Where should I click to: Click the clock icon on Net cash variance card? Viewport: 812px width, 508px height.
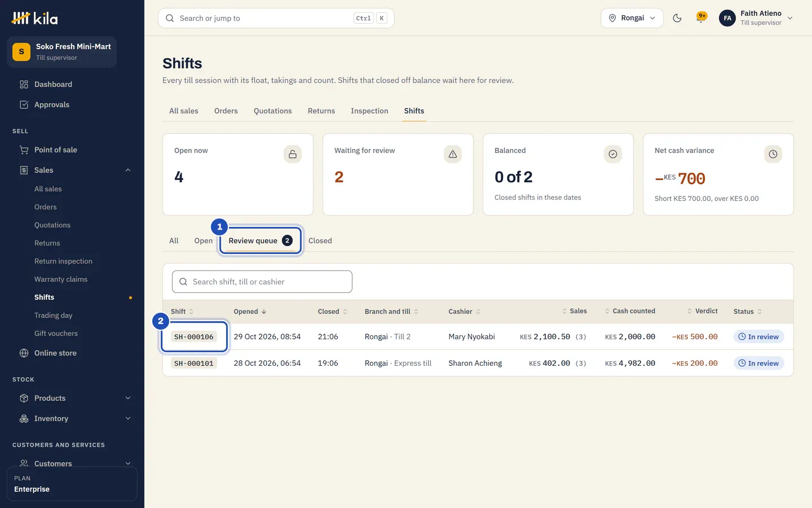pyautogui.click(x=773, y=154)
